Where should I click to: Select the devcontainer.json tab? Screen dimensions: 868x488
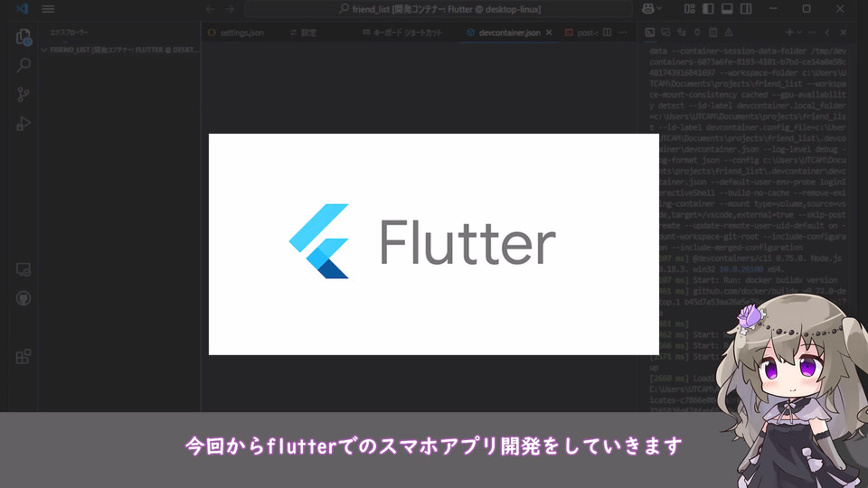509,33
